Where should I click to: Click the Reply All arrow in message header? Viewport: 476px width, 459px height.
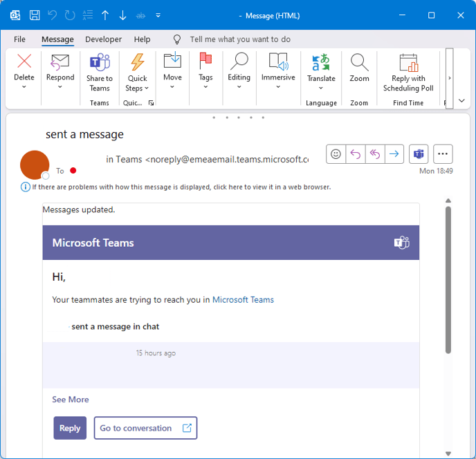click(375, 154)
